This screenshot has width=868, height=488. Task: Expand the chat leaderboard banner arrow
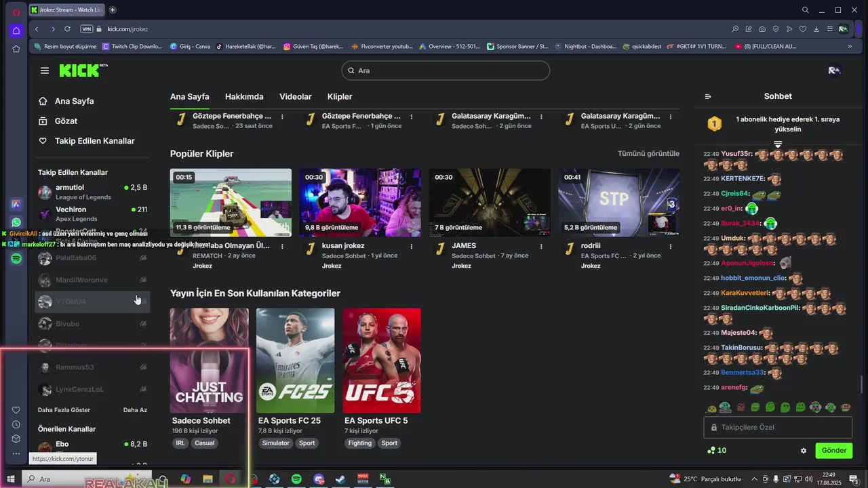[778, 144]
